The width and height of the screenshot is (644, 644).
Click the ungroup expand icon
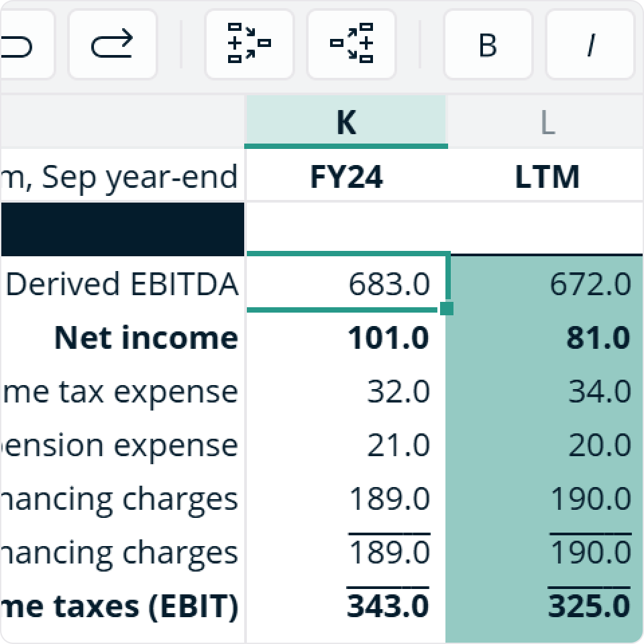pos(352,44)
